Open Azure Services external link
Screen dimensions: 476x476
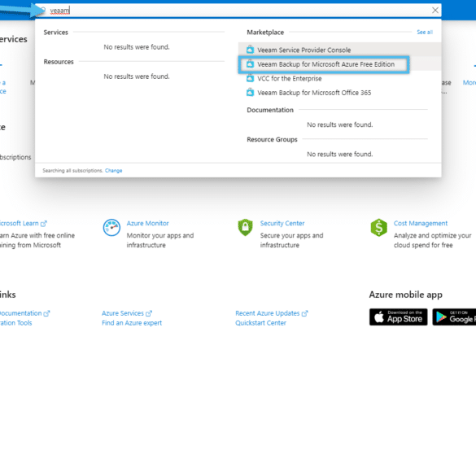[127, 313]
